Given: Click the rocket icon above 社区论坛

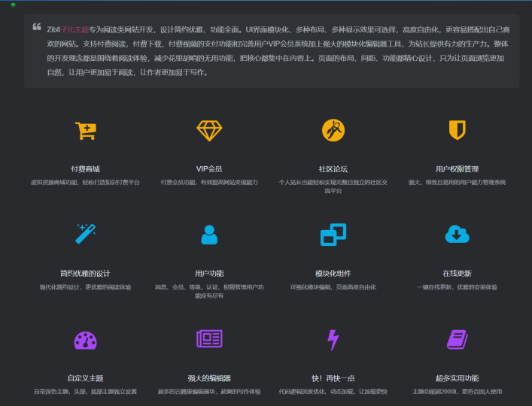Looking at the screenshot, I should pos(333,130).
